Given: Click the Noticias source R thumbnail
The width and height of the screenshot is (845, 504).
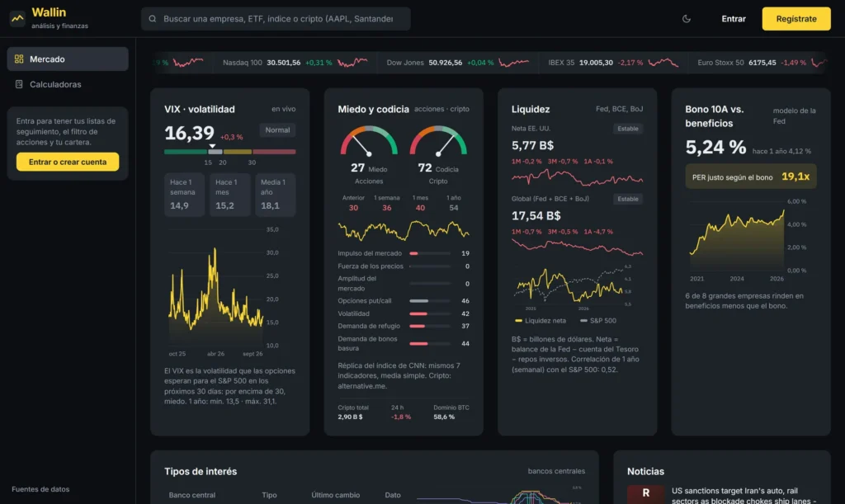Looking at the screenshot, I should [x=645, y=494].
